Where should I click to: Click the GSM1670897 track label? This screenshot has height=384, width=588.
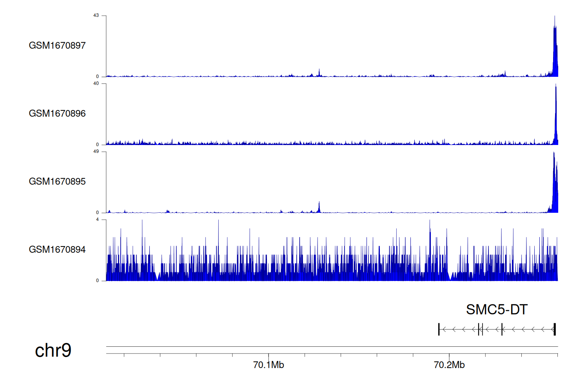pyautogui.click(x=57, y=45)
